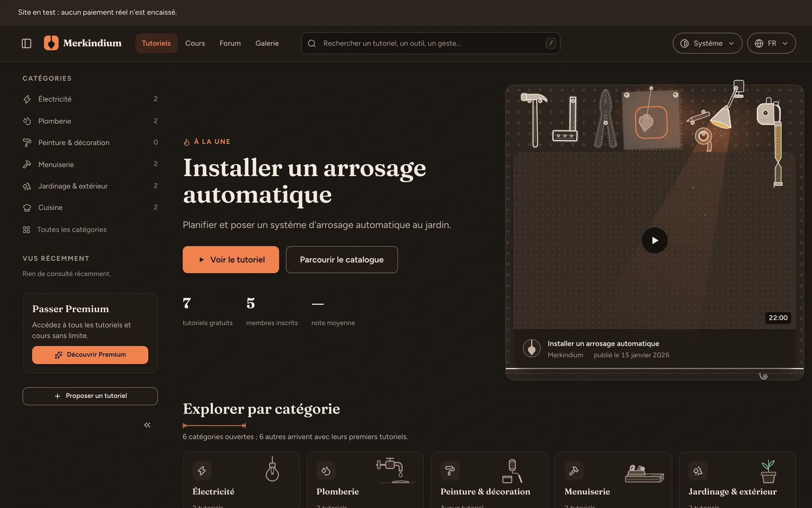Click the Menuiserie card hammer icon
Image resolution: width=812 pixels, height=508 pixels.
coord(574,471)
